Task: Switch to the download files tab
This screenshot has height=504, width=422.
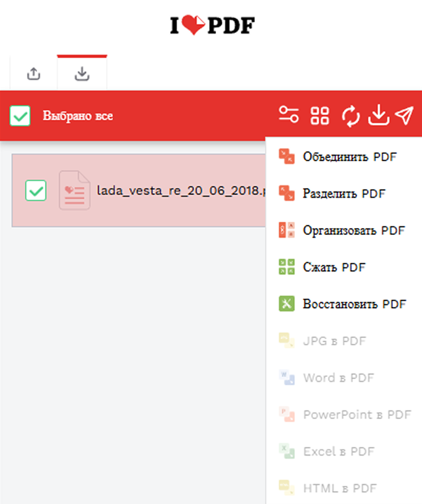Action: click(82, 74)
